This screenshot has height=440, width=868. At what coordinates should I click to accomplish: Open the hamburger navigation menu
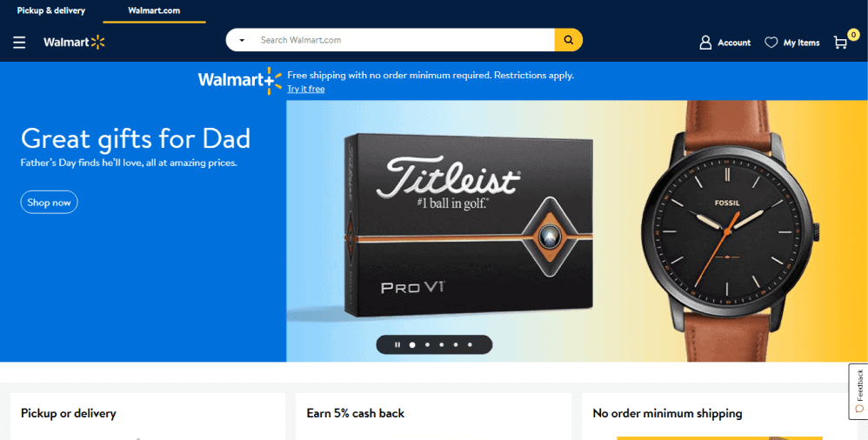click(19, 43)
